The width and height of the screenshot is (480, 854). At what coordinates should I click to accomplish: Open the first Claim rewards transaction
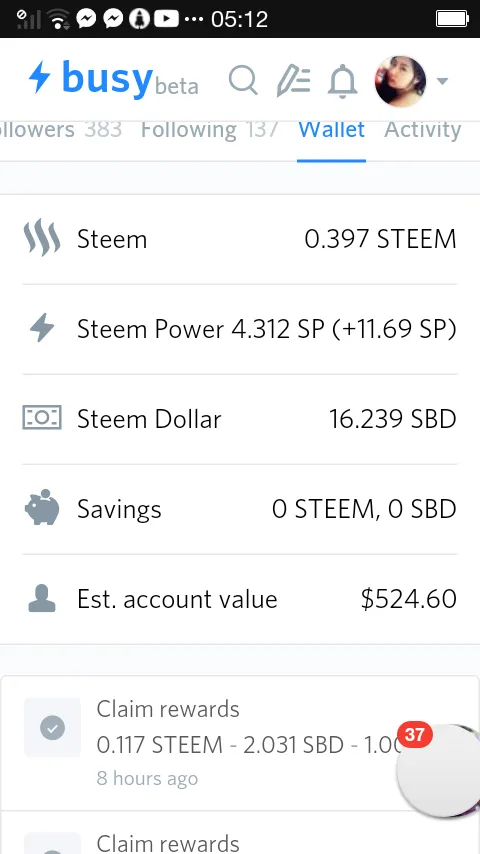click(x=240, y=743)
